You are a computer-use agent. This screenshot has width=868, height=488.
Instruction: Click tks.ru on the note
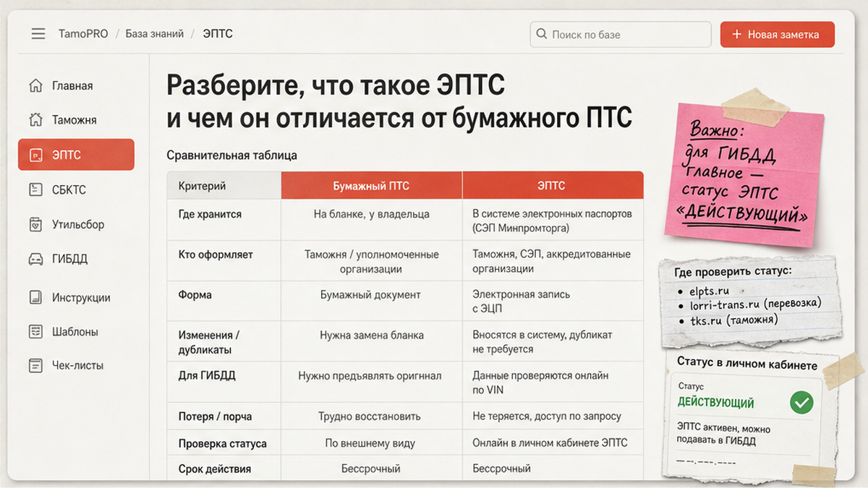point(707,320)
